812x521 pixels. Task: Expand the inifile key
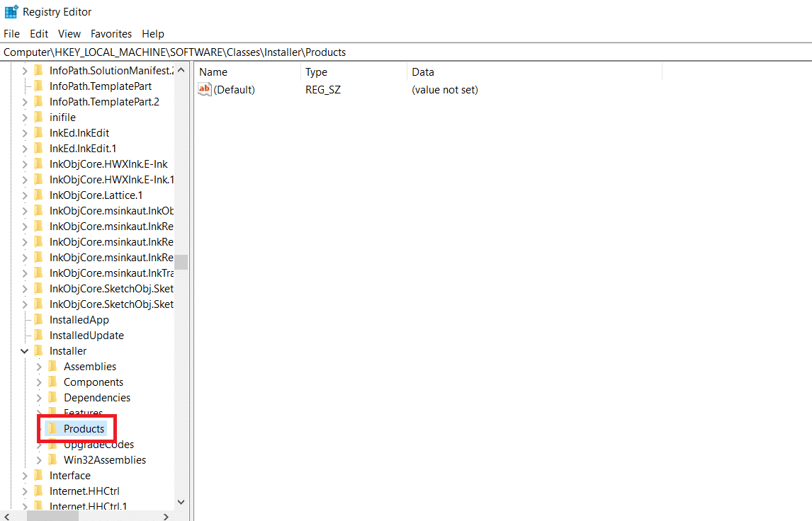[x=24, y=118]
